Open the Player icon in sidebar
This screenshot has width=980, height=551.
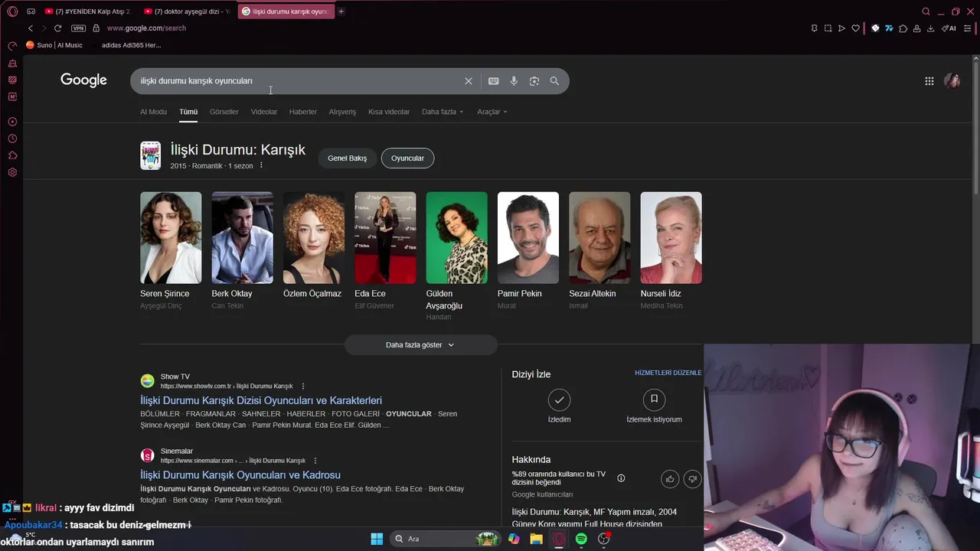(12, 122)
